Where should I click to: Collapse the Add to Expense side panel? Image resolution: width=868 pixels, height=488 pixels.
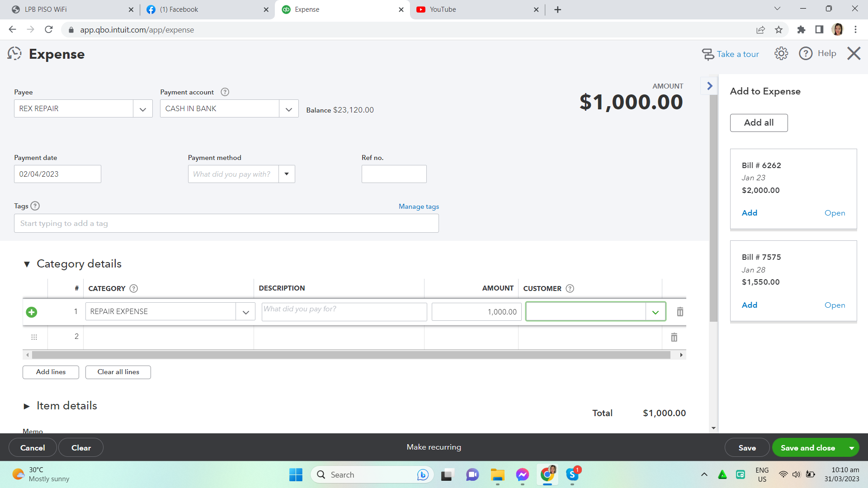point(709,86)
